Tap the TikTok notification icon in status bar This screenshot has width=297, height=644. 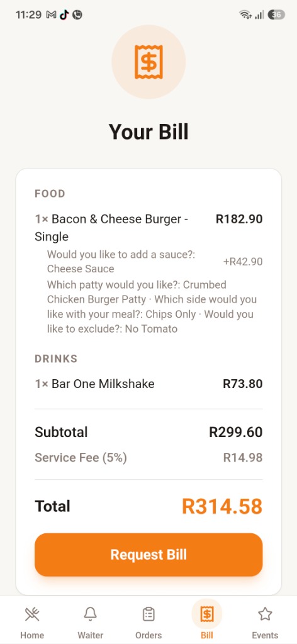click(64, 15)
